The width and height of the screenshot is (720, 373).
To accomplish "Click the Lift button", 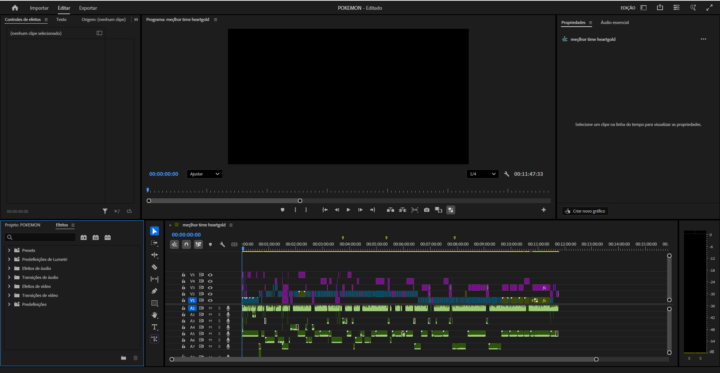I will (x=390, y=210).
